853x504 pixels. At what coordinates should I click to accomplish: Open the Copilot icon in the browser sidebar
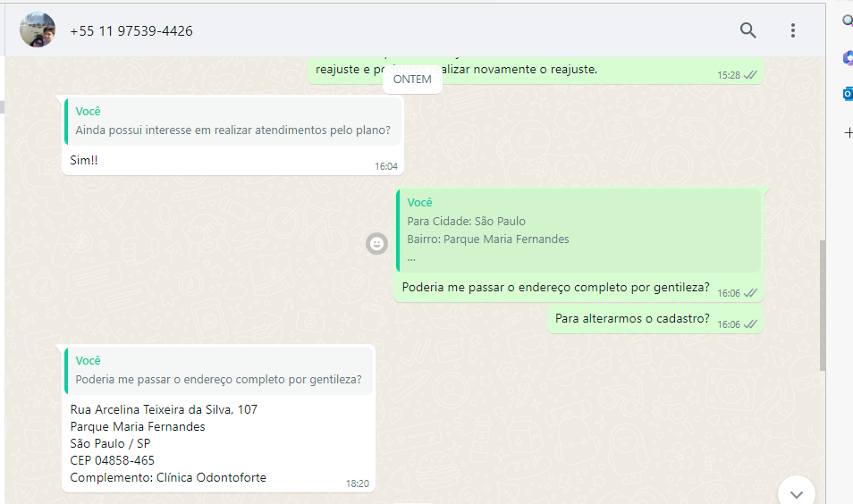pos(848,57)
